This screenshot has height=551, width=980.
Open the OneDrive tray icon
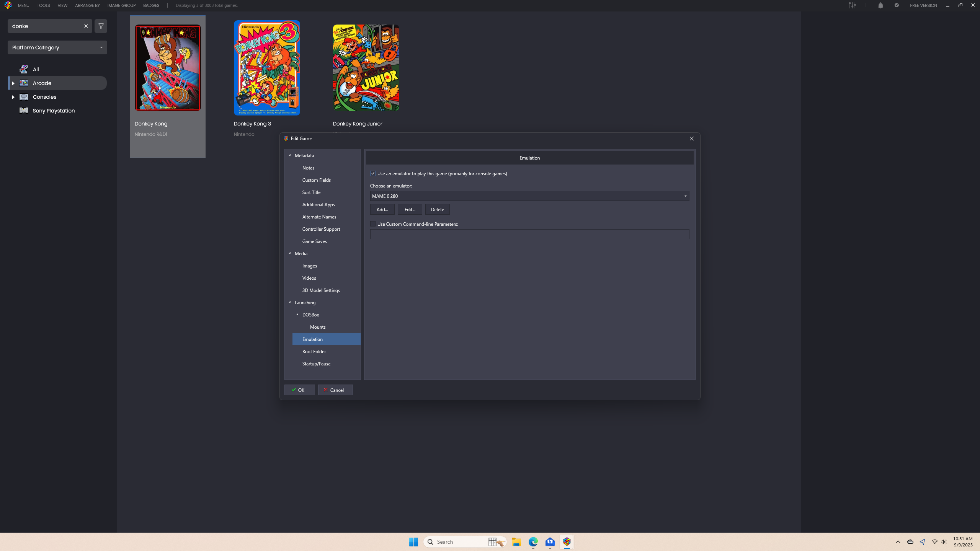(x=910, y=542)
